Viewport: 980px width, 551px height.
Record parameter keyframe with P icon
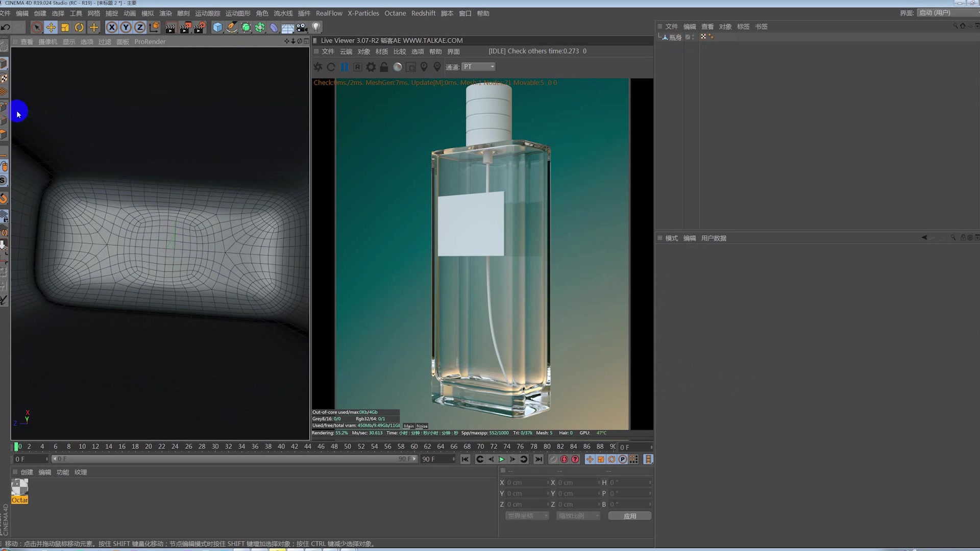click(623, 459)
